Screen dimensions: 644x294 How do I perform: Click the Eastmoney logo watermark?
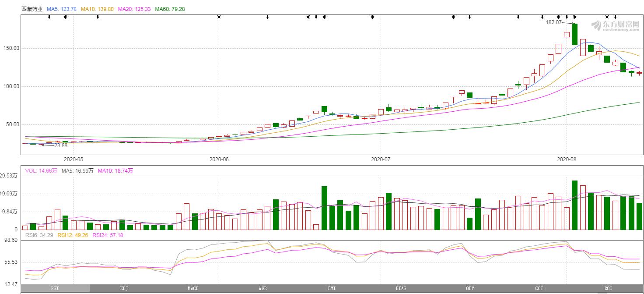[x=615, y=25]
